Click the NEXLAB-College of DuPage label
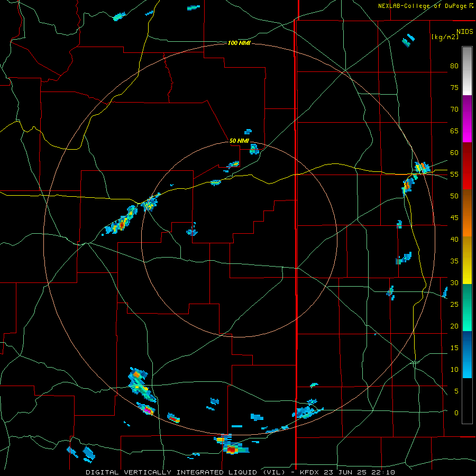 422,6
